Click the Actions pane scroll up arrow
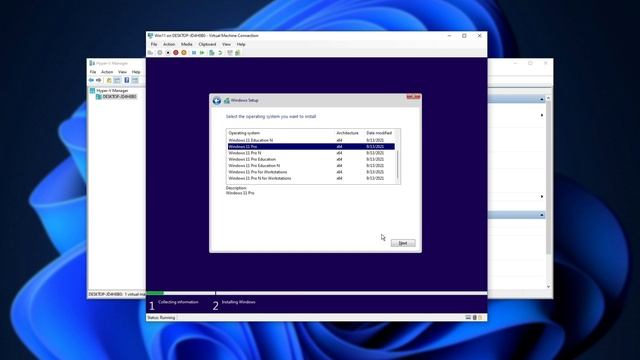The width and height of the screenshot is (640, 360). point(548,98)
